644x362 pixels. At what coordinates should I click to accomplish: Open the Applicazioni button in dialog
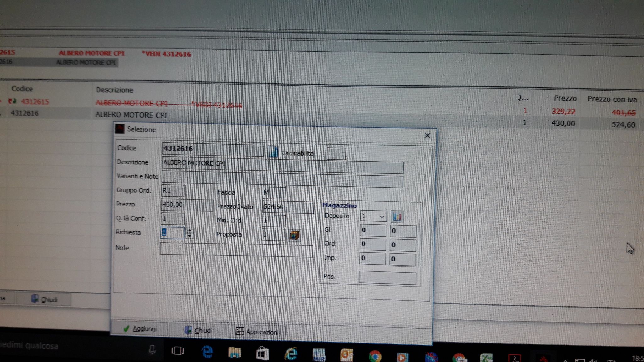257,332
